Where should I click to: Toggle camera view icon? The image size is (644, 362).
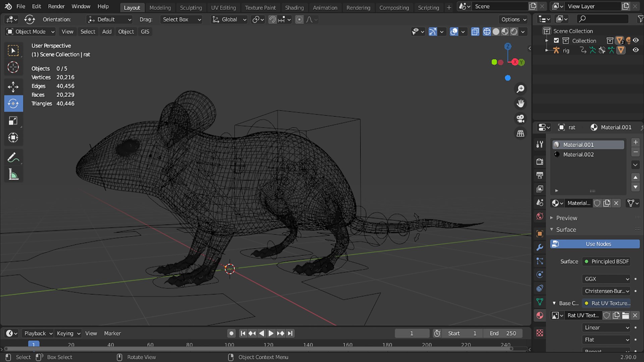[x=520, y=118]
